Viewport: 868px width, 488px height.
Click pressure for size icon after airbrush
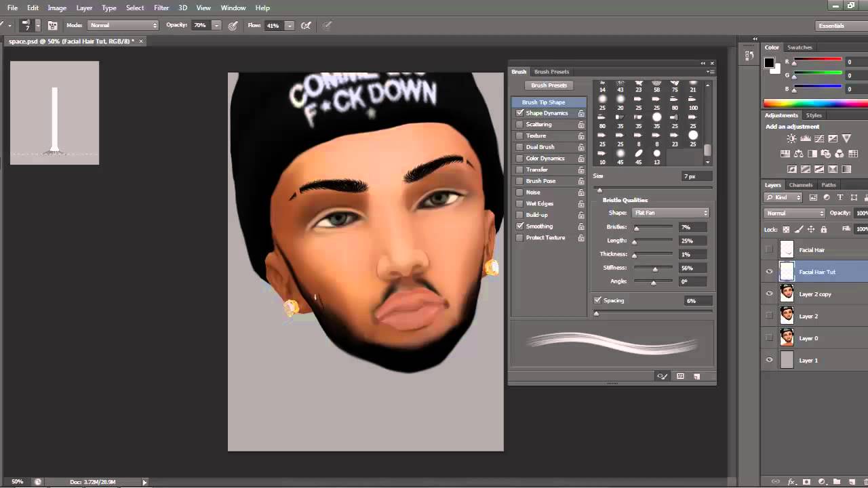(327, 25)
